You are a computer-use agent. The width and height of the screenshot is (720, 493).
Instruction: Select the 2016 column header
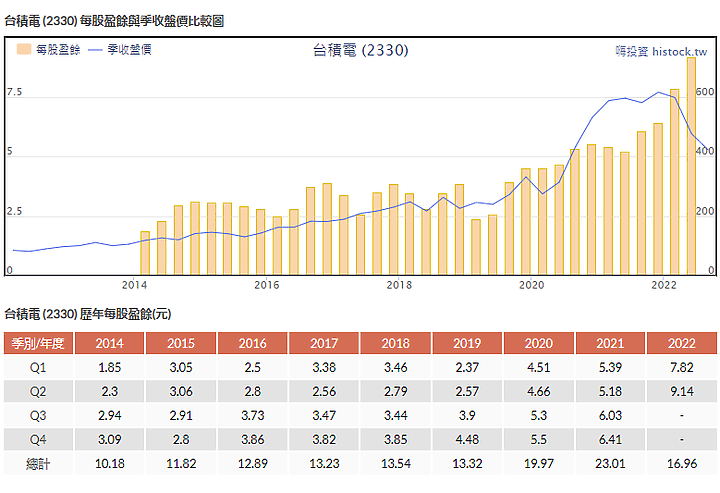coord(253,343)
